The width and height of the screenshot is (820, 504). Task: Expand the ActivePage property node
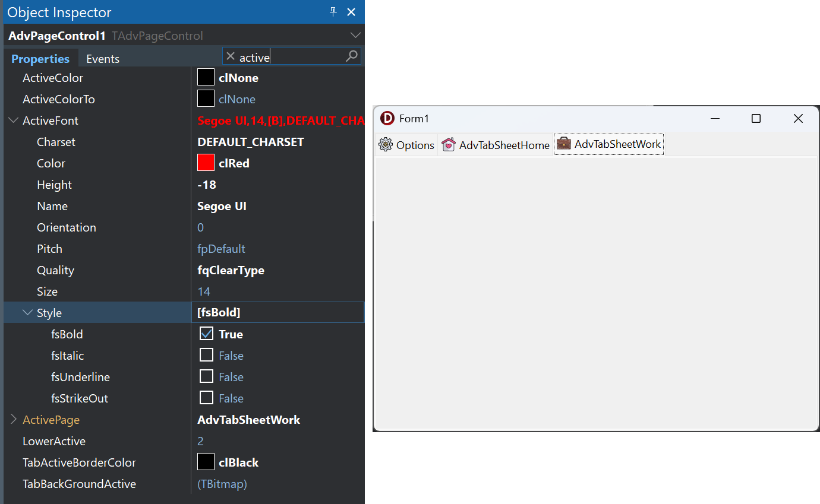click(13, 420)
